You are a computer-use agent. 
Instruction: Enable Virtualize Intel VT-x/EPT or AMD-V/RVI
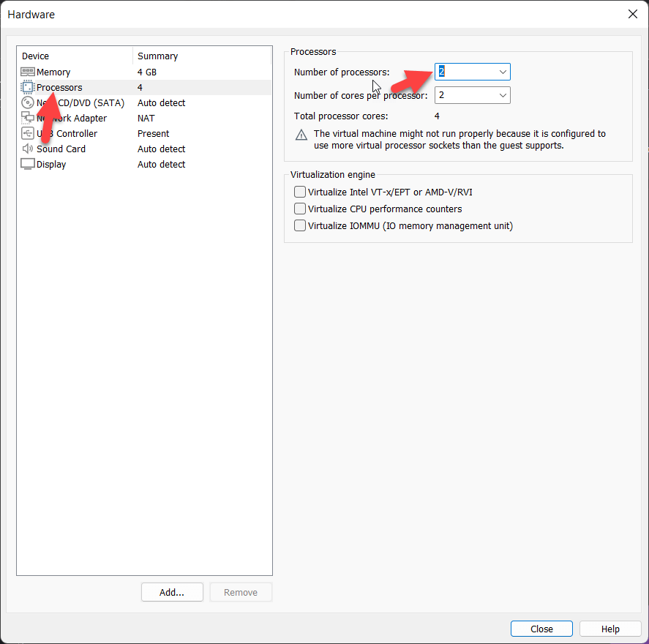pyautogui.click(x=300, y=192)
